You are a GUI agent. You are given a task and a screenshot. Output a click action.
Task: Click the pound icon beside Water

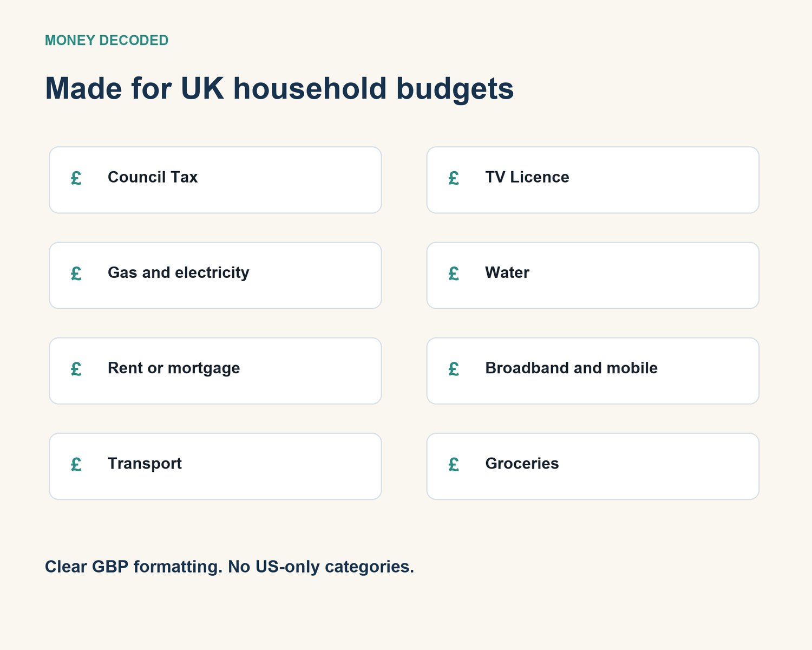(454, 273)
